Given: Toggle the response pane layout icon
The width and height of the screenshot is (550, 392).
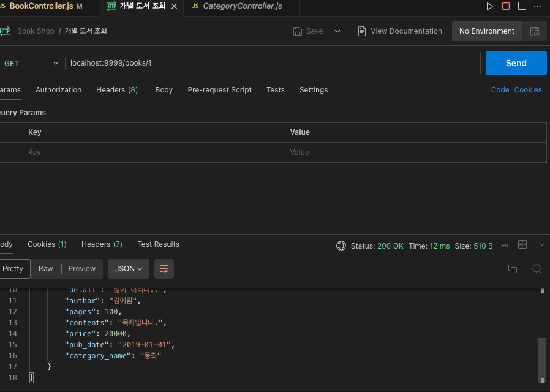Looking at the screenshot, I should pos(522,245).
